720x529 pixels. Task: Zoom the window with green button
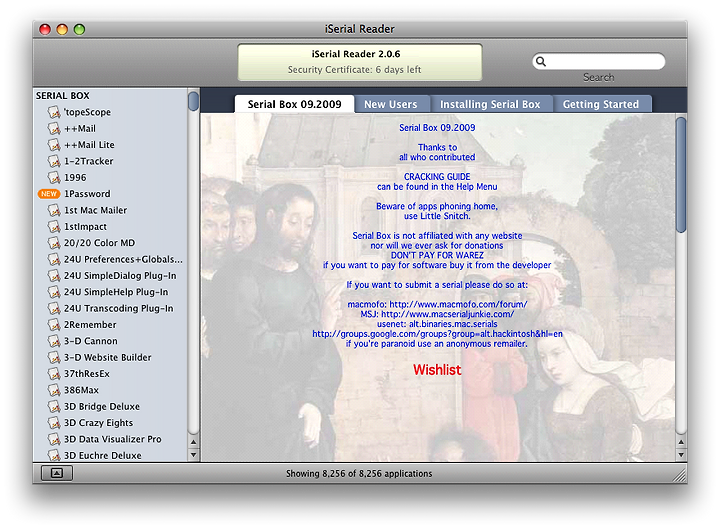coord(79,29)
